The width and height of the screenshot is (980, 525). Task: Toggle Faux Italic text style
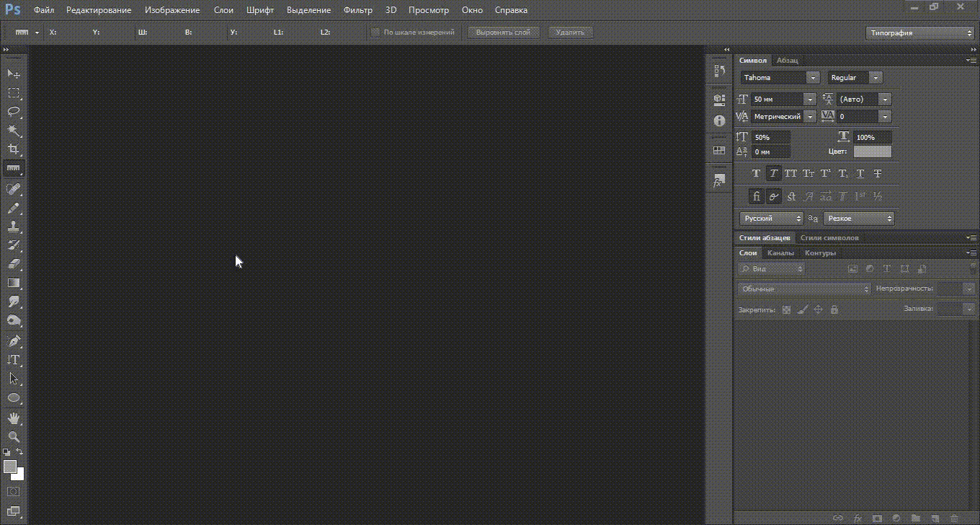[x=773, y=174]
